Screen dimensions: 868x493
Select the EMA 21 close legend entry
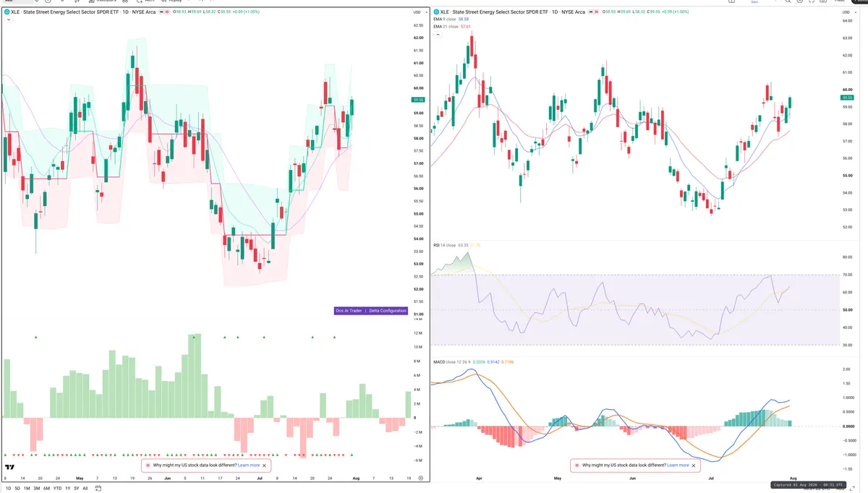[446, 27]
